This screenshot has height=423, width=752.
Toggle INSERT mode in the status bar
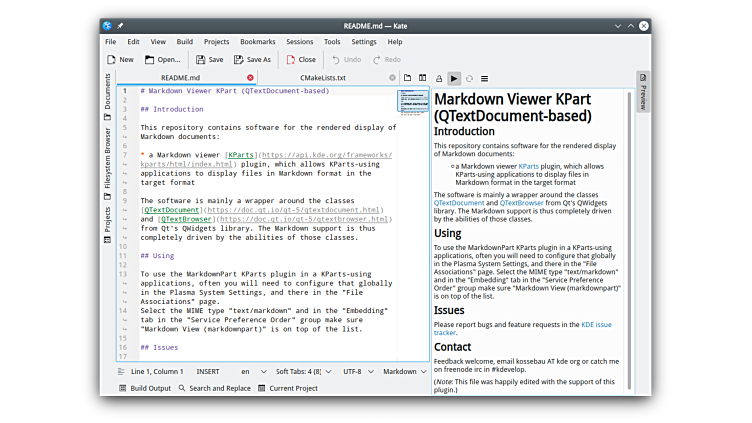pyautogui.click(x=208, y=371)
